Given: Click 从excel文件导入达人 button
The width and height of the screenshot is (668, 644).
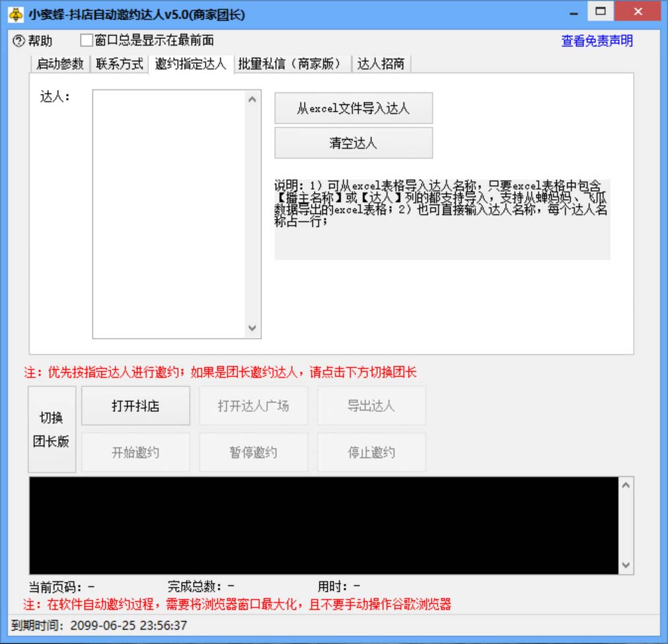Looking at the screenshot, I should pos(353,108).
